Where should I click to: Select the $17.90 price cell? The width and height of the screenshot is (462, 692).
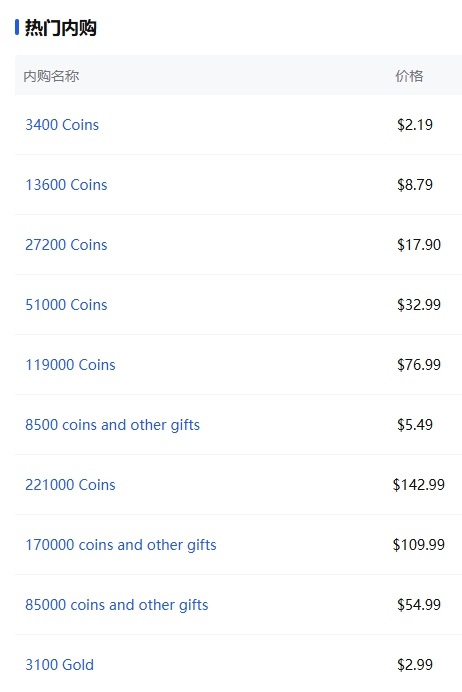pyautogui.click(x=419, y=245)
